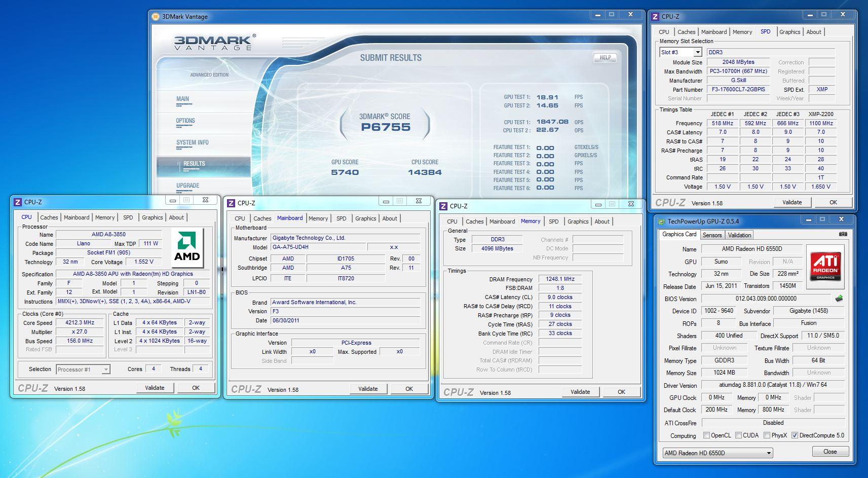Click Validate in CPU-Z Memory window
Viewport: 868px width, 478px height.
tap(580, 391)
